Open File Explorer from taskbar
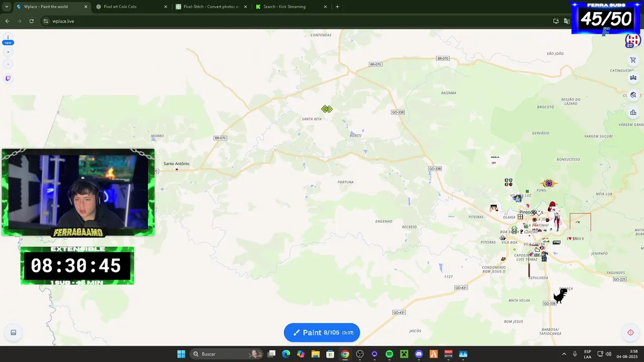This screenshot has width=644, height=362. click(315, 354)
